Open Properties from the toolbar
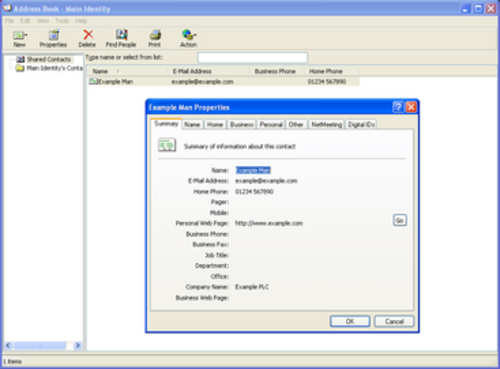The image size is (500, 369). point(53,38)
